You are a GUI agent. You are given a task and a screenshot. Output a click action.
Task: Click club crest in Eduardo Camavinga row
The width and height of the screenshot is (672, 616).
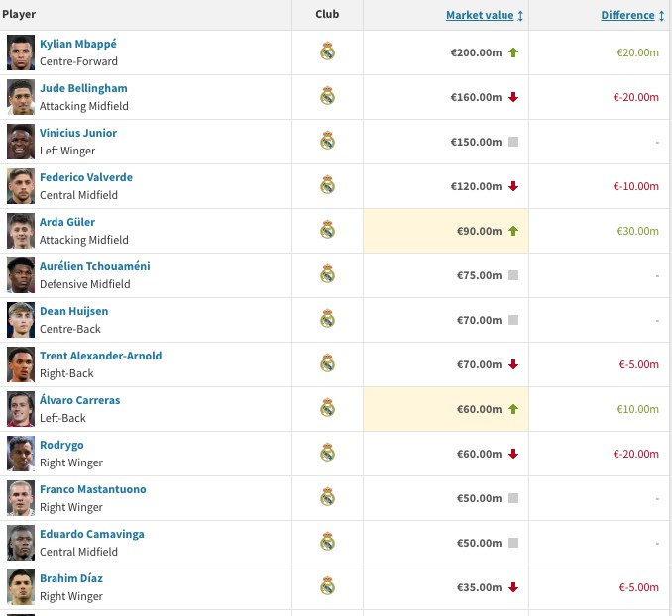click(x=327, y=542)
